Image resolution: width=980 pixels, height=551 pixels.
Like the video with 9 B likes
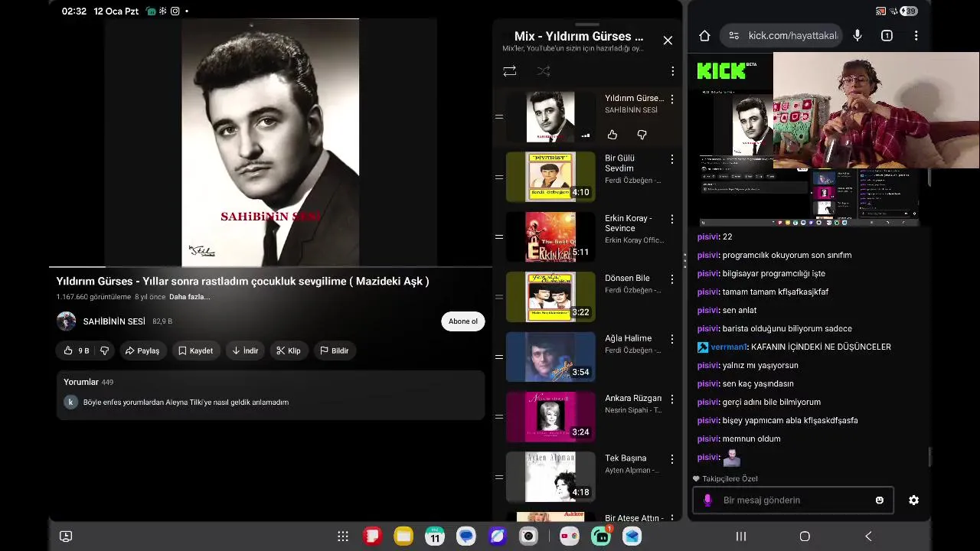tap(75, 350)
